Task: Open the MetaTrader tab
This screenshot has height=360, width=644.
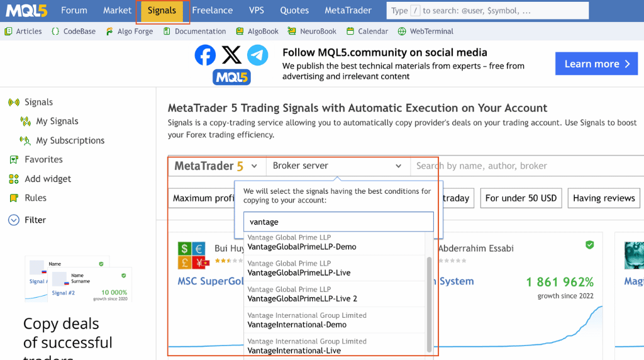Action: pos(348,11)
